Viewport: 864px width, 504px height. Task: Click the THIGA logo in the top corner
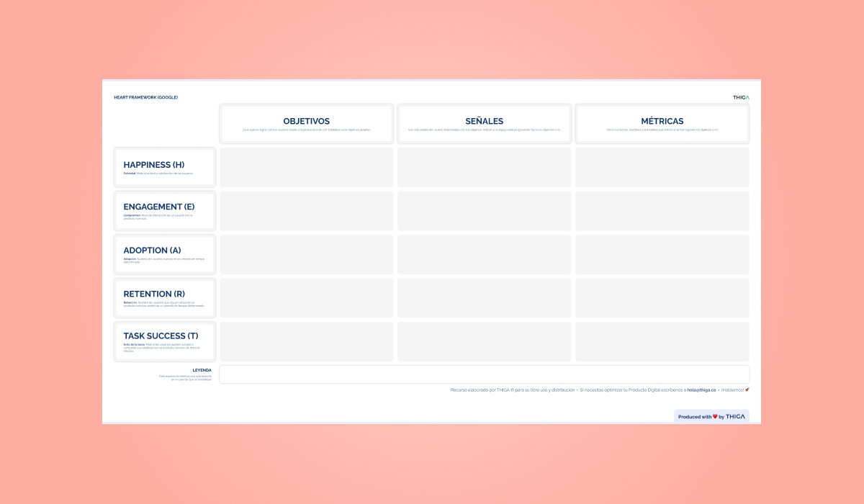[741, 97]
